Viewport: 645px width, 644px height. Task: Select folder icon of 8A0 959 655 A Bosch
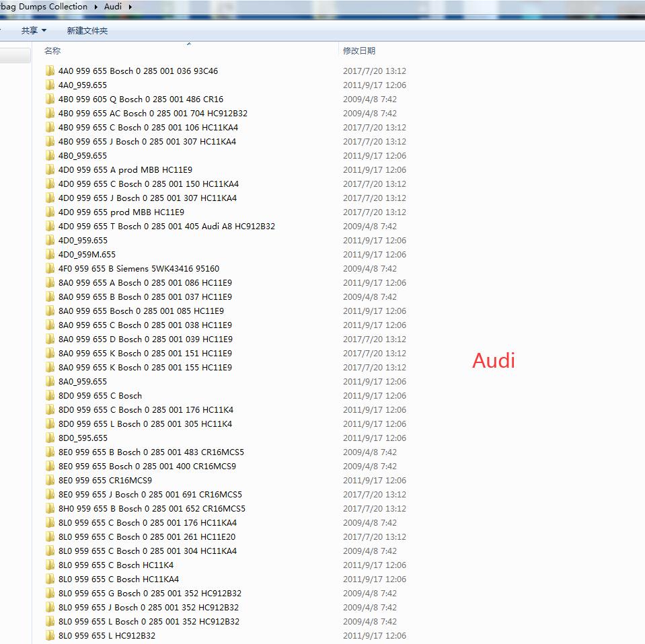50,282
